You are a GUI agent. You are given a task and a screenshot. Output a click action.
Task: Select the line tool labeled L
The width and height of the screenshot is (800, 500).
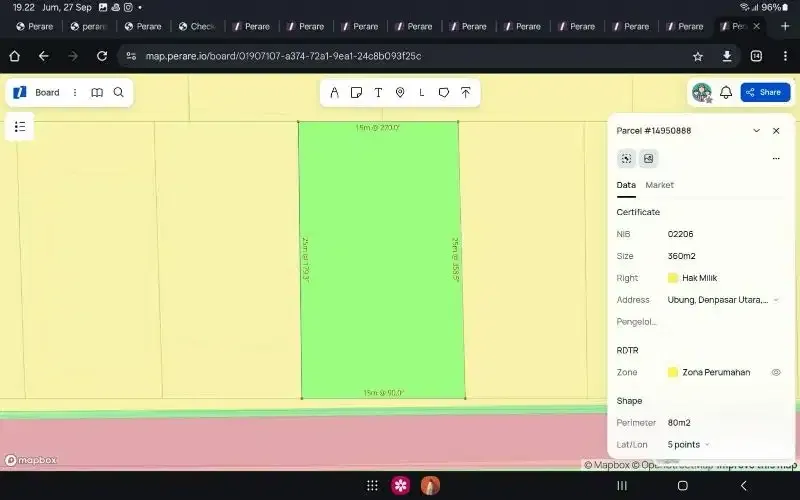point(421,92)
